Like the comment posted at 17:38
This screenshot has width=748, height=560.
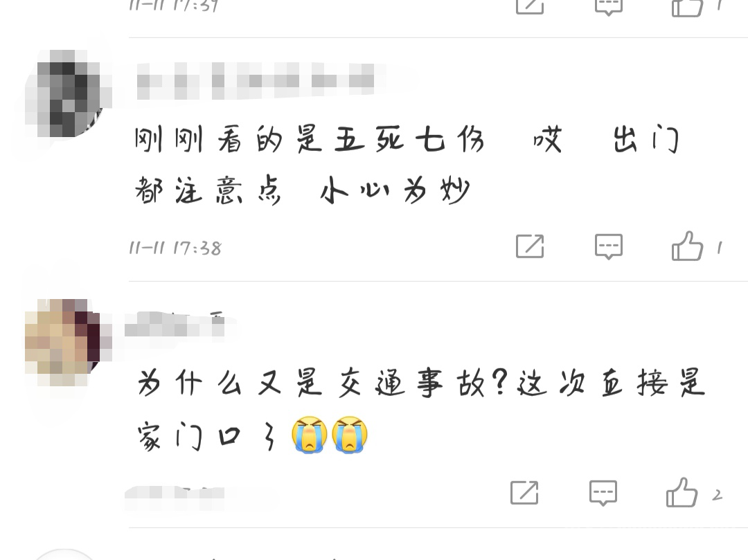[x=688, y=246]
